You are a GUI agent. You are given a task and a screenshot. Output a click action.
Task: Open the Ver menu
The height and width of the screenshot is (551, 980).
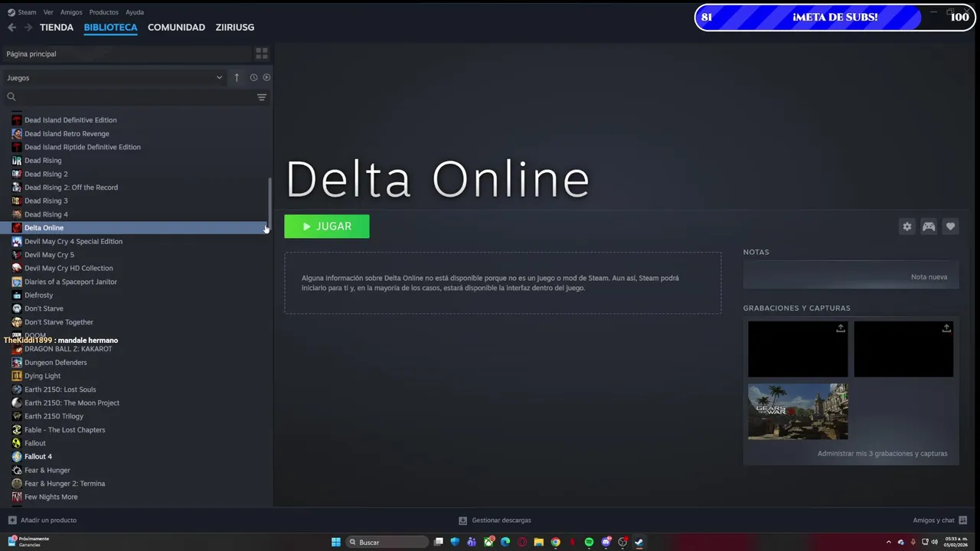[48, 12]
